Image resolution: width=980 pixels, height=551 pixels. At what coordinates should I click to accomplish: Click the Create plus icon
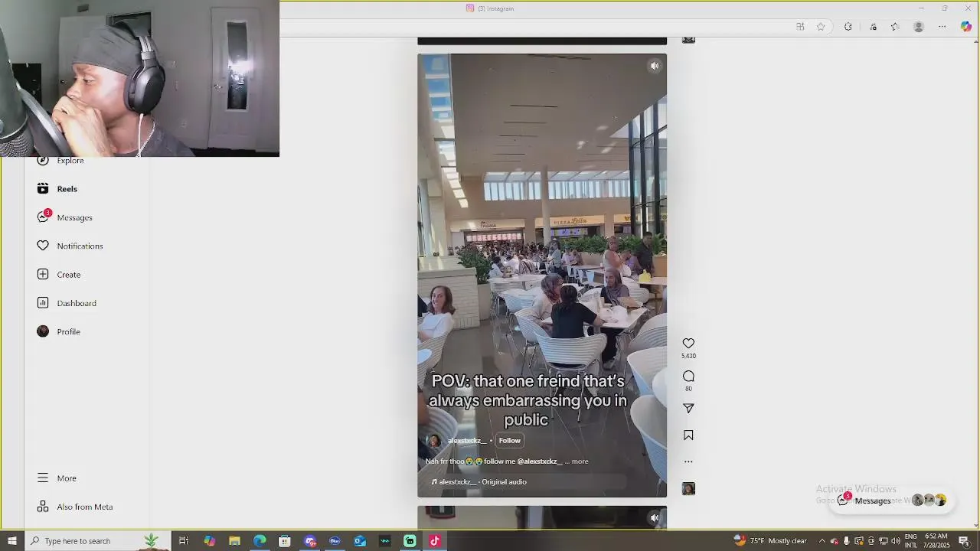click(x=43, y=275)
